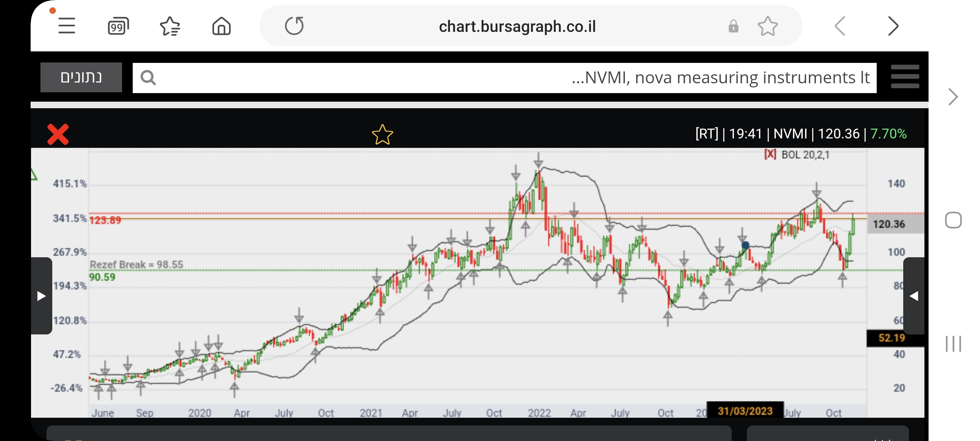
Task: Click the browser edge panel chevron
Action: pyautogui.click(x=953, y=97)
